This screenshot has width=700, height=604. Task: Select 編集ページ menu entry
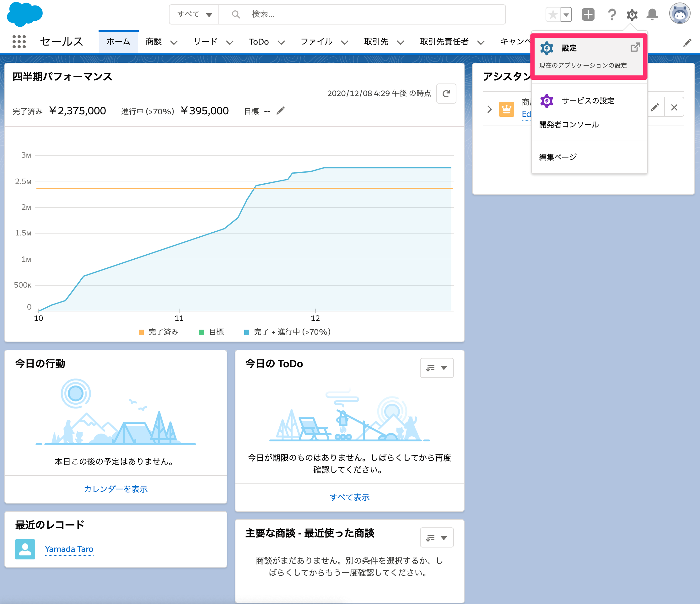(558, 157)
